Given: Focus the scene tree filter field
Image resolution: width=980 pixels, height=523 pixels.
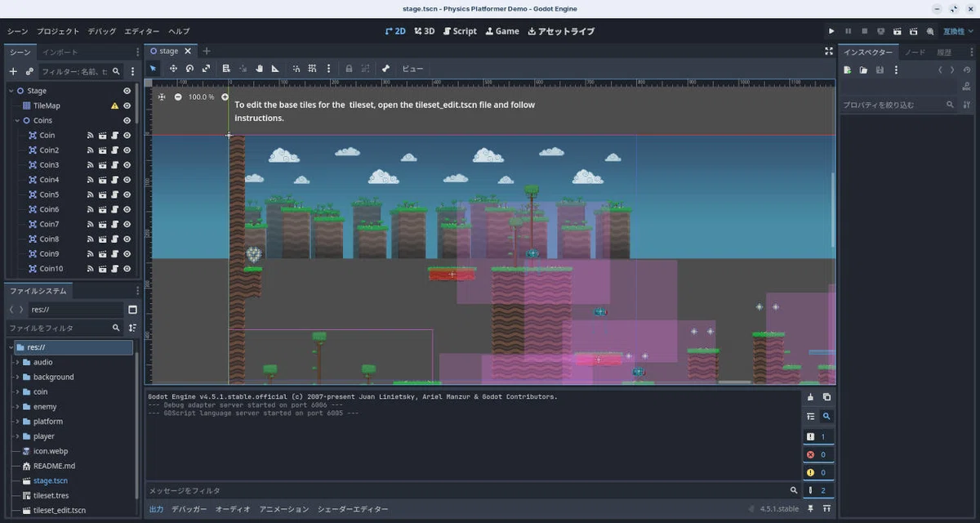Looking at the screenshot, I should 80,72.
